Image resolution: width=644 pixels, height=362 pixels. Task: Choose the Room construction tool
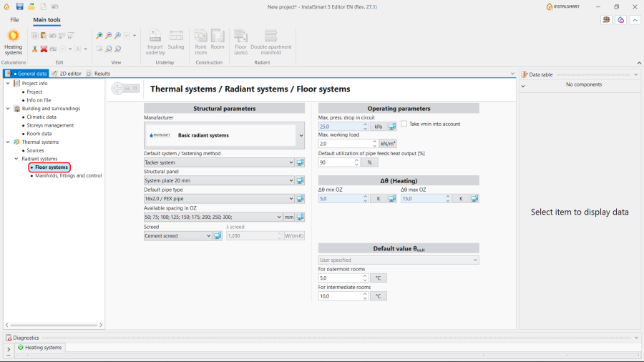coord(218,40)
